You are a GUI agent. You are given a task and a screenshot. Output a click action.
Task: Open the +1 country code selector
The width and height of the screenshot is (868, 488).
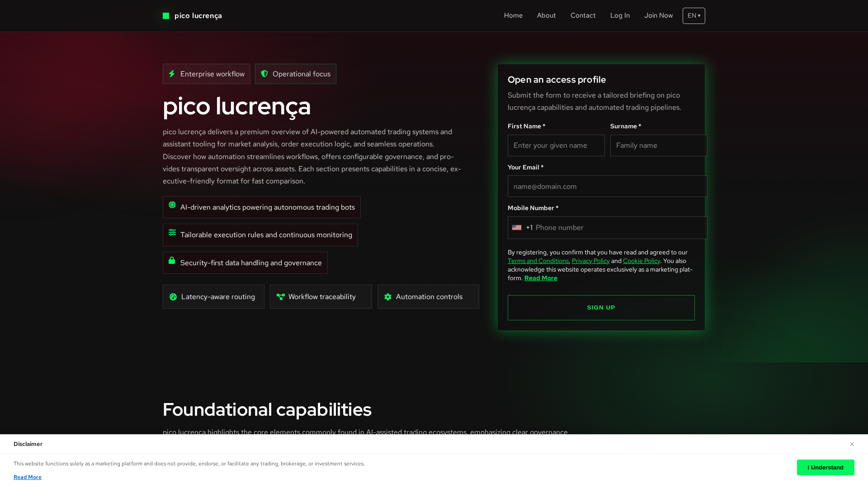(x=523, y=228)
